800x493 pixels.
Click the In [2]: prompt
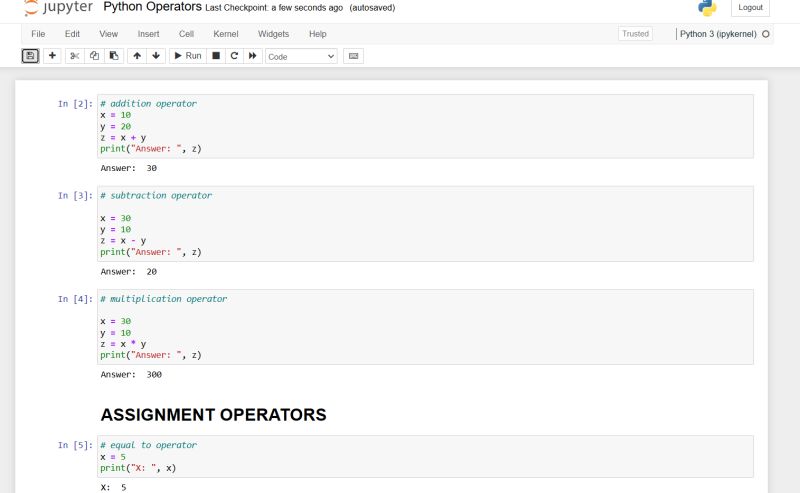tap(75, 104)
